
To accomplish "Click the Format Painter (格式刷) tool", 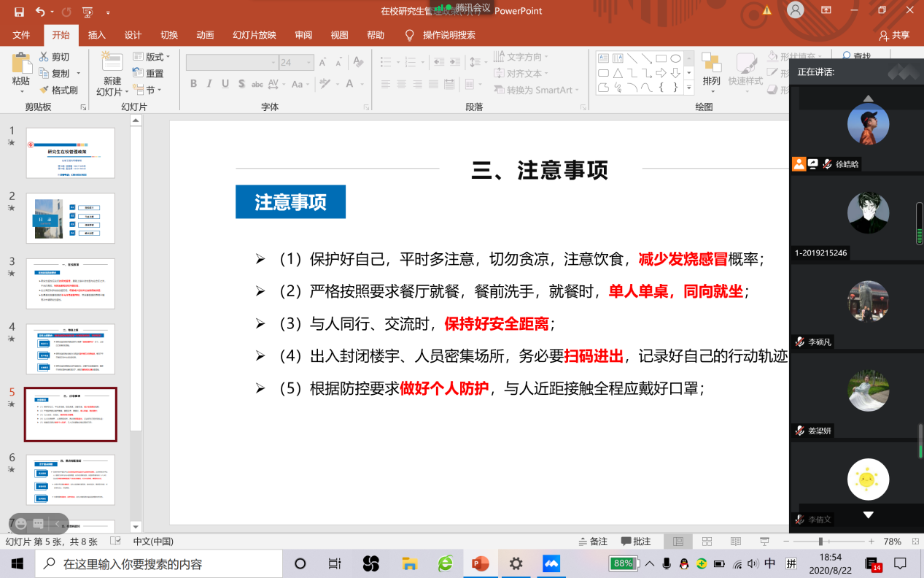I will pyautogui.click(x=58, y=90).
